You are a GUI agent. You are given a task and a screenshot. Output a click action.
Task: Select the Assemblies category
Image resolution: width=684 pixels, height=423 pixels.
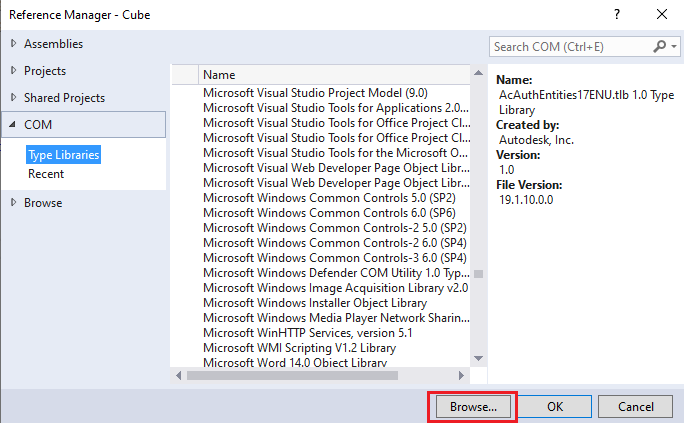click(53, 44)
